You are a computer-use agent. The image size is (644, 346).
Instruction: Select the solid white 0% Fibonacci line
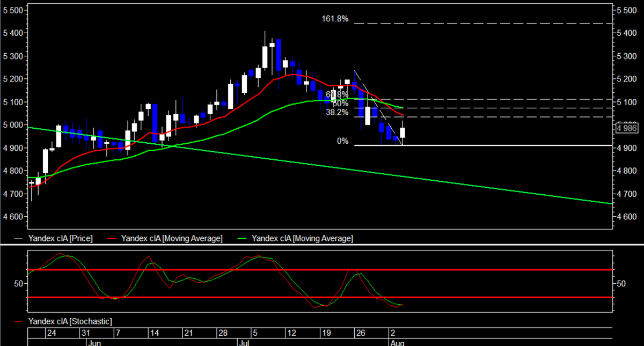(x=483, y=145)
